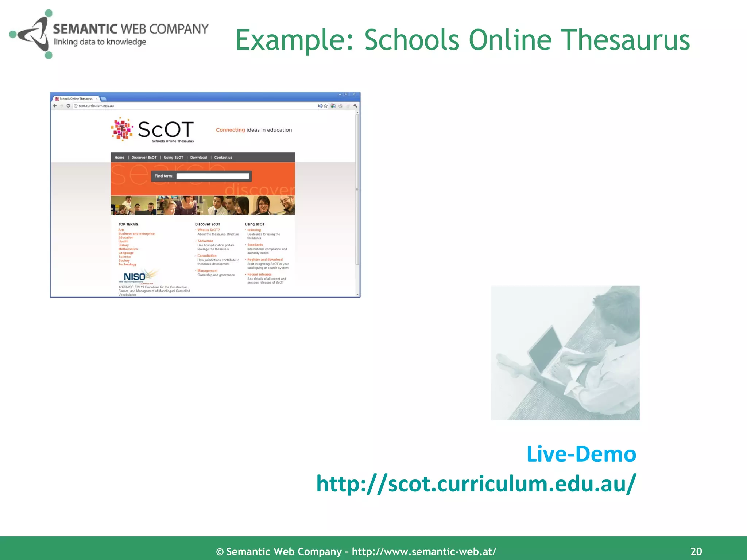Image resolution: width=747 pixels, height=560 pixels.
Task: Click the Register and download link
Action: coord(265,260)
